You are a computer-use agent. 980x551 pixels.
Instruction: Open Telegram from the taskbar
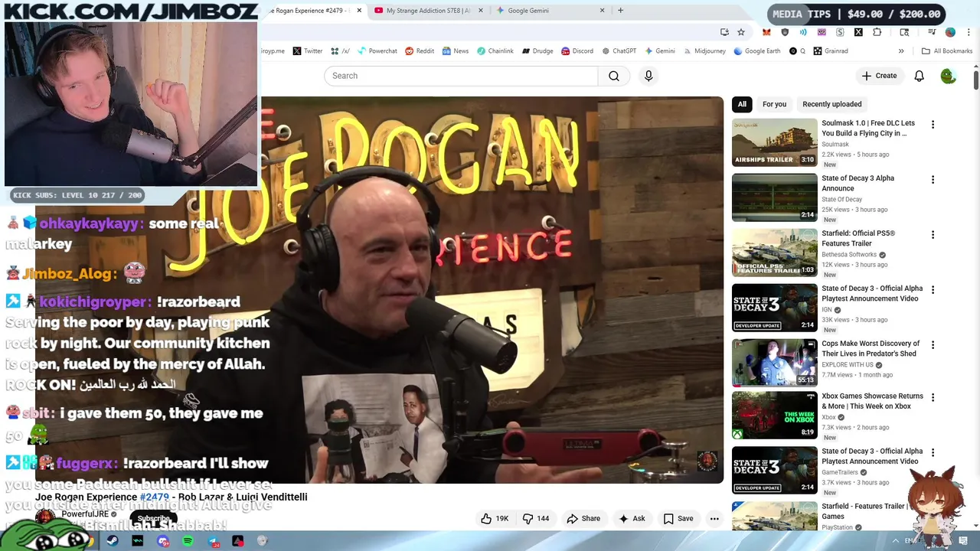point(213,541)
